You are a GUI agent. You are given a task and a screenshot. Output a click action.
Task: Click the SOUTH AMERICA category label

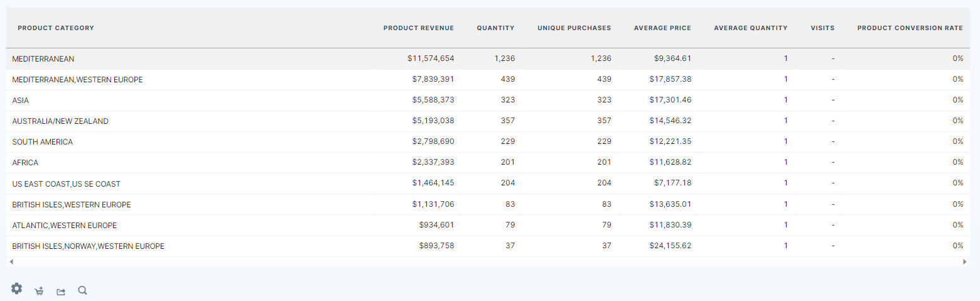point(43,142)
